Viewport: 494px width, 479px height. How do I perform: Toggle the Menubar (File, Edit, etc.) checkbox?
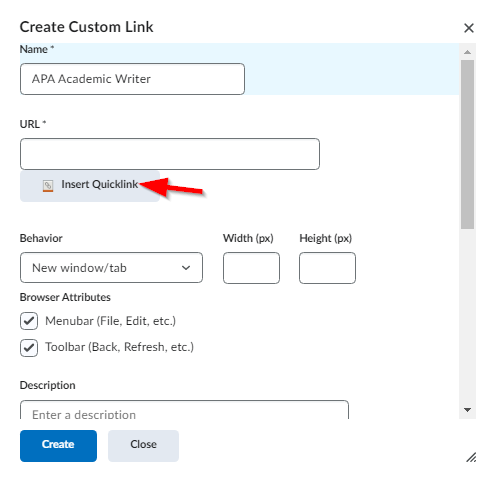29,321
